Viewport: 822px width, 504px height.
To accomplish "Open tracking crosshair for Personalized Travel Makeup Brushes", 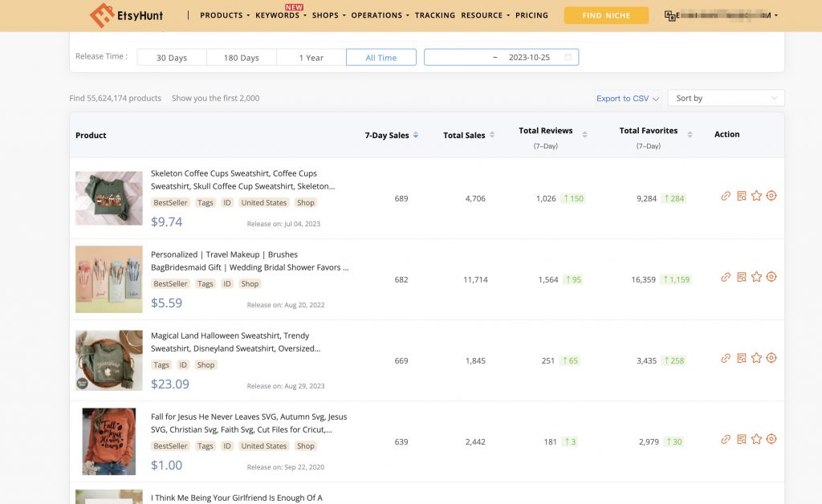I will [x=771, y=276].
